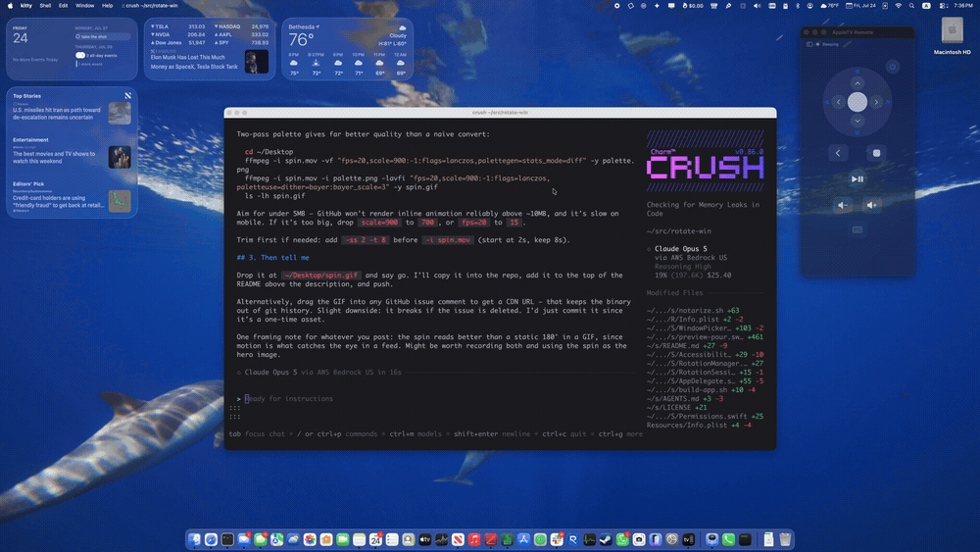
Task: Raise volume in AppleTV Remote
Action: pos(872,205)
